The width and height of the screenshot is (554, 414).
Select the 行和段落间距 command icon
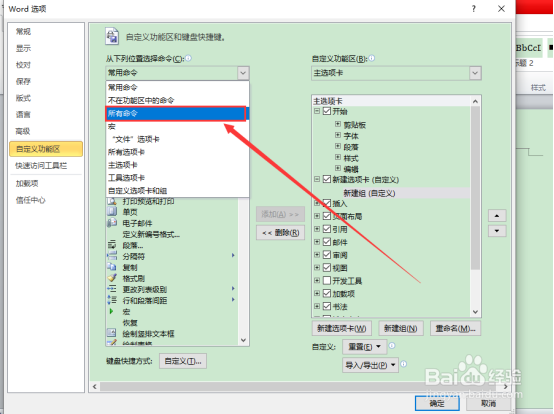tap(112, 300)
